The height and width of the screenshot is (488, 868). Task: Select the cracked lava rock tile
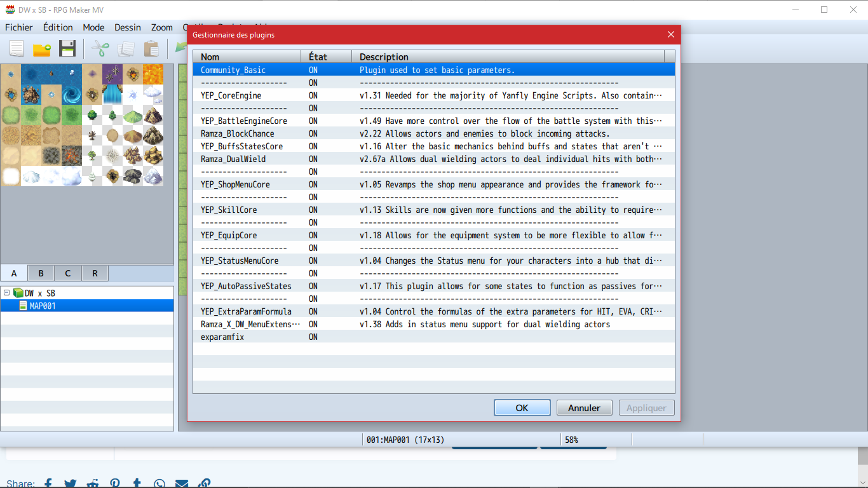[72, 156]
